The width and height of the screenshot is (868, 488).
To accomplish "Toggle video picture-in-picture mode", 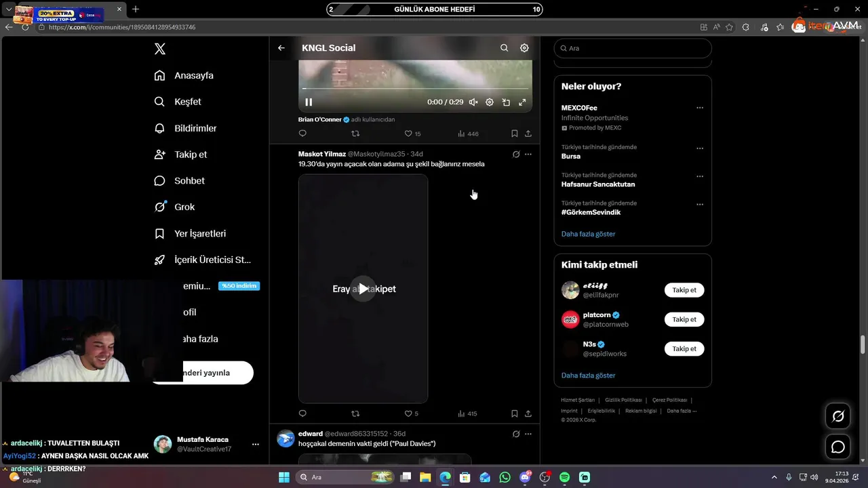I will click(506, 102).
